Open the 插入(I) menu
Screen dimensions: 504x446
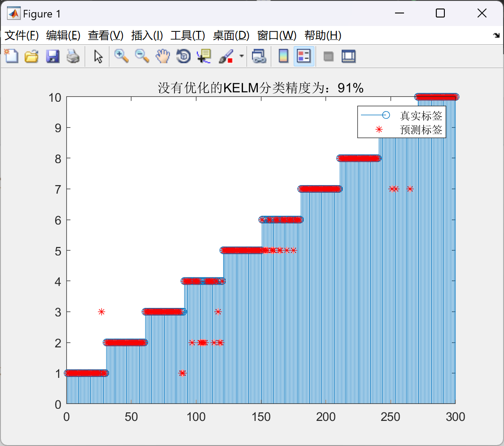(x=147, y=35)
